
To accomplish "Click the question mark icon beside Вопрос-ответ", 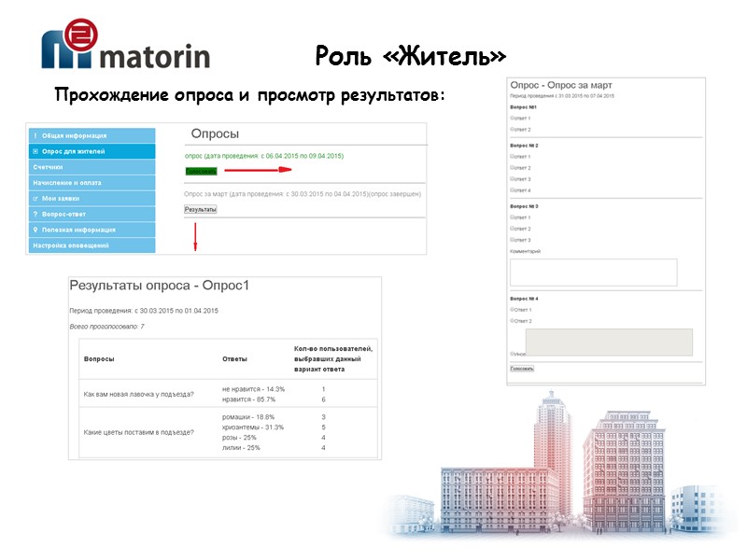I will [35, 215].
